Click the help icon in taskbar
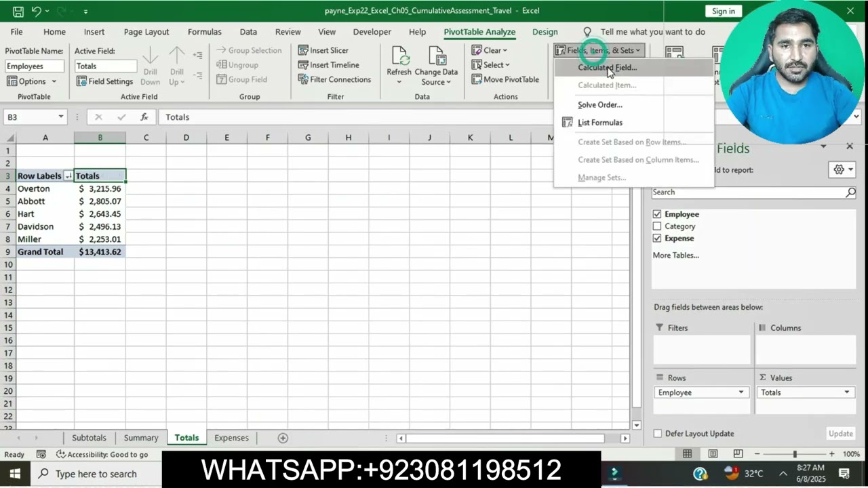The image size is (868, 488). tap(701, 474)
